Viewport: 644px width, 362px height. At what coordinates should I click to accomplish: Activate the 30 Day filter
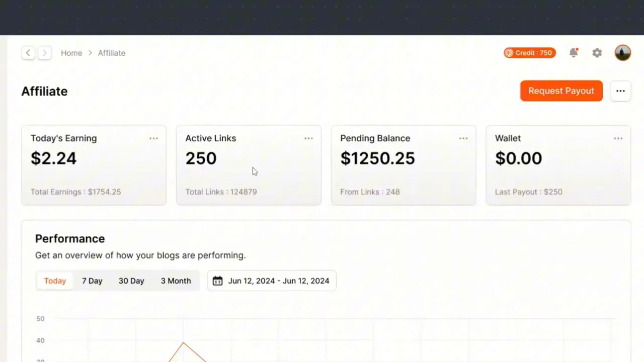(x=131, y=281)
